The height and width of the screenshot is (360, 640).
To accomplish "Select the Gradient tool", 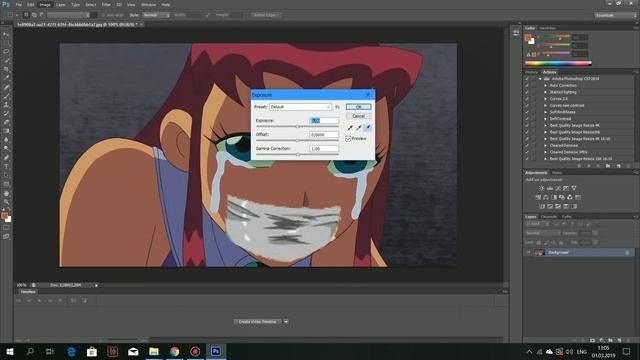I will pyautogui.click(x=6, y=131).
